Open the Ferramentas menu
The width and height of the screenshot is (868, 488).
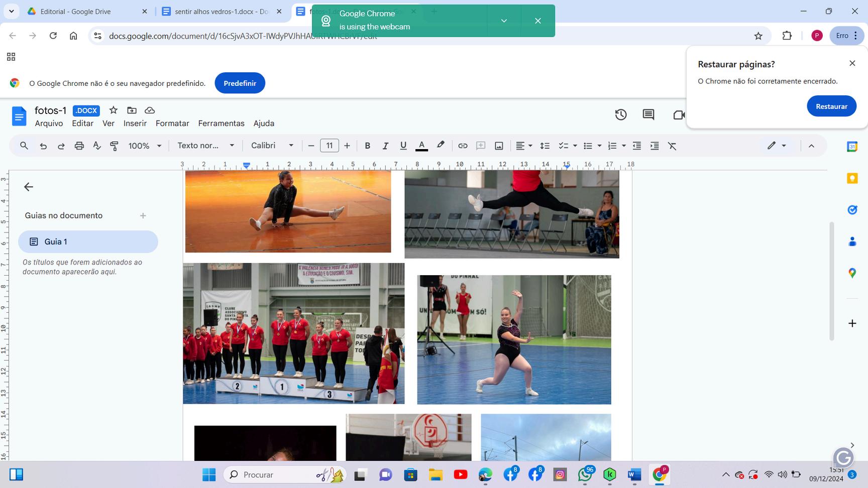coord(222,124)
